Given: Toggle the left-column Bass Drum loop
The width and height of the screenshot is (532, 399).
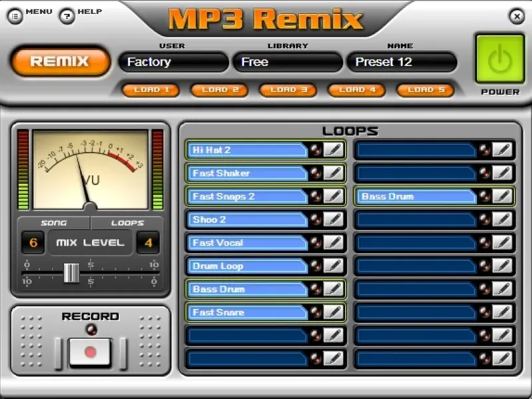Looking at the screenshot, I should coord(247,289).
